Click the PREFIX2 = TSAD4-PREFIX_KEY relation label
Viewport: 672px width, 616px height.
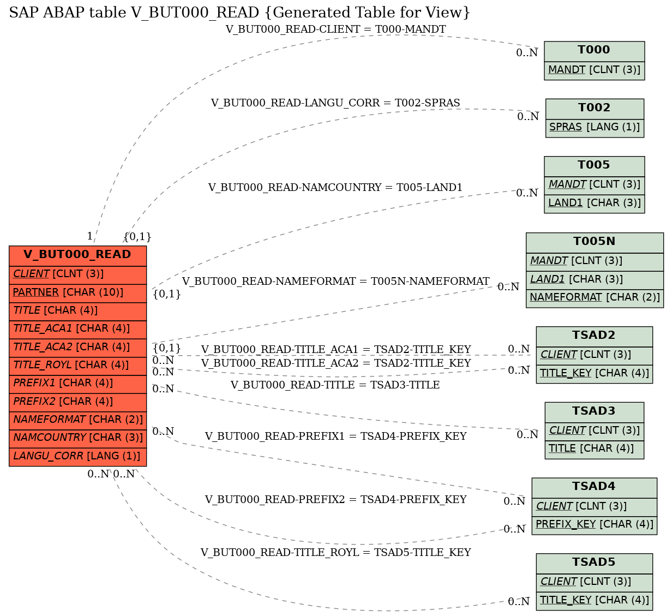[x=335, y=500]
